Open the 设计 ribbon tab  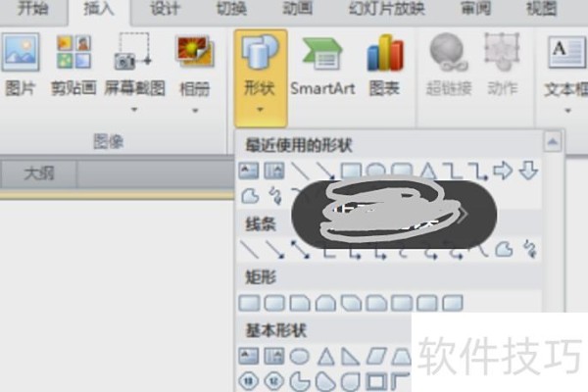click(165, 9)
